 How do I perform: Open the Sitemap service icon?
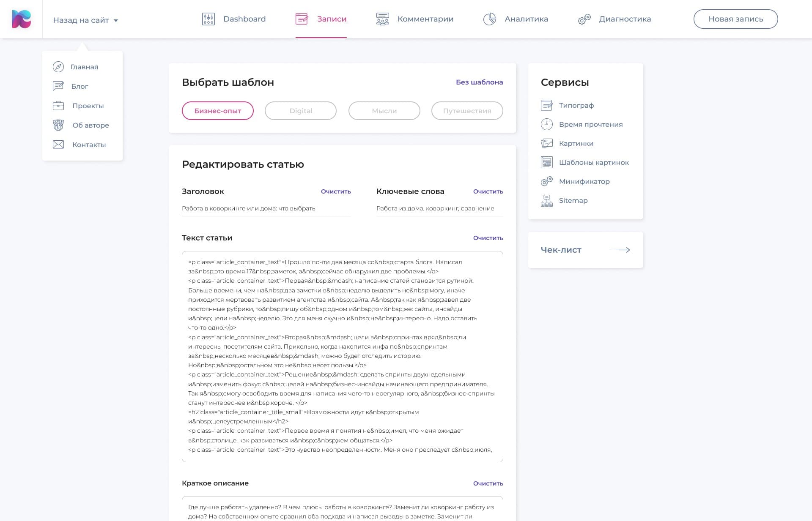(546, 200)
